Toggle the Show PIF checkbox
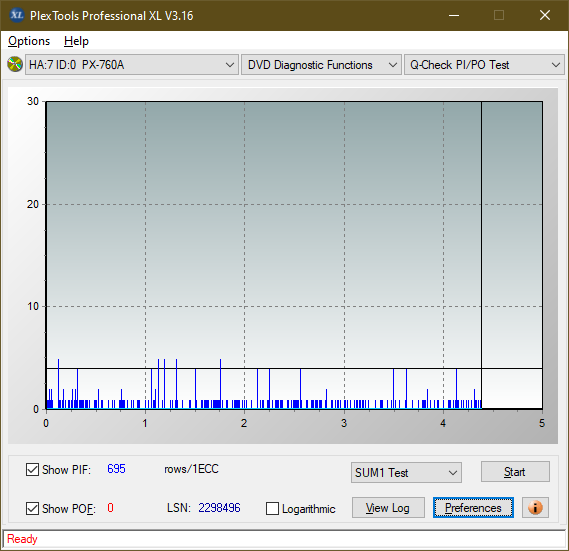Viewport: 569px width, 551px height. (x=32, y=469)
